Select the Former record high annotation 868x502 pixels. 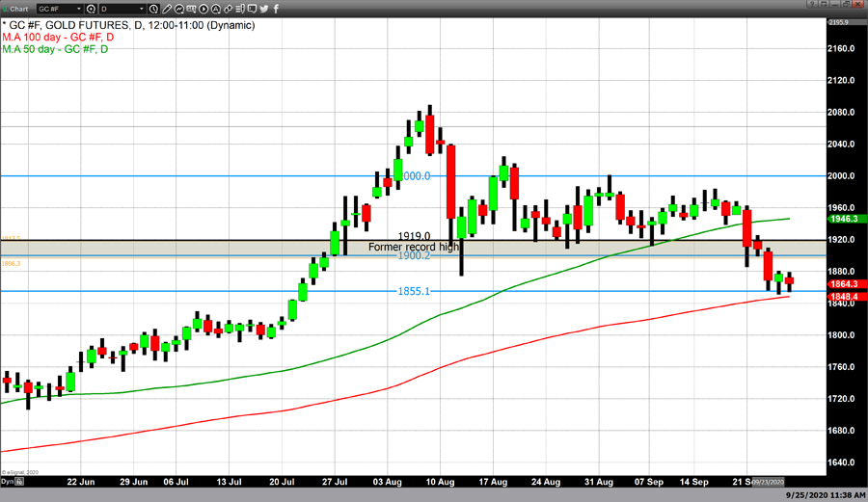pyautogui.click(x=414, y=248)
